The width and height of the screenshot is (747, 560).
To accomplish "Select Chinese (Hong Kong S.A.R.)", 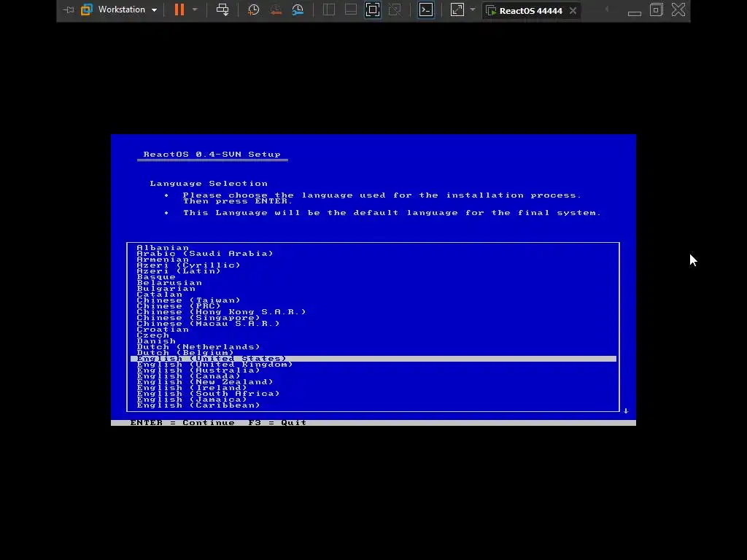I will tap(222, 312).
